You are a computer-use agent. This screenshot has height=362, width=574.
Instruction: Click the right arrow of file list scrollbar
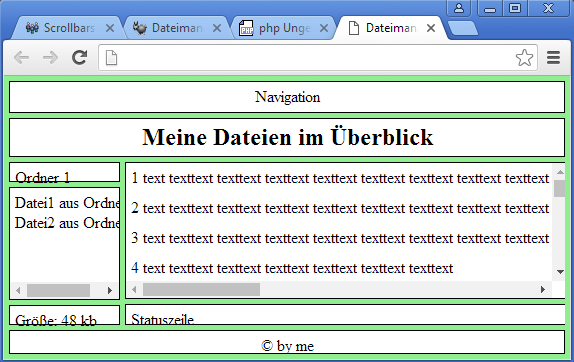coord(109,291)
